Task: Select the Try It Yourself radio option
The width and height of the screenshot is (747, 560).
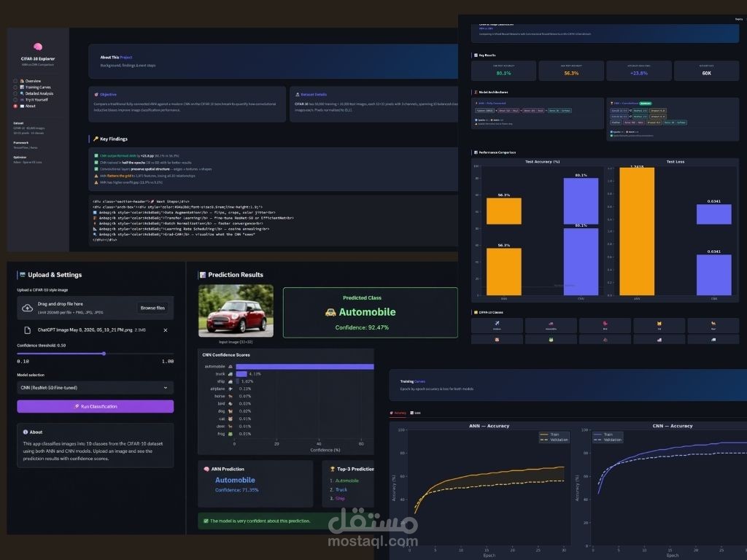Action: click(15, 99)
